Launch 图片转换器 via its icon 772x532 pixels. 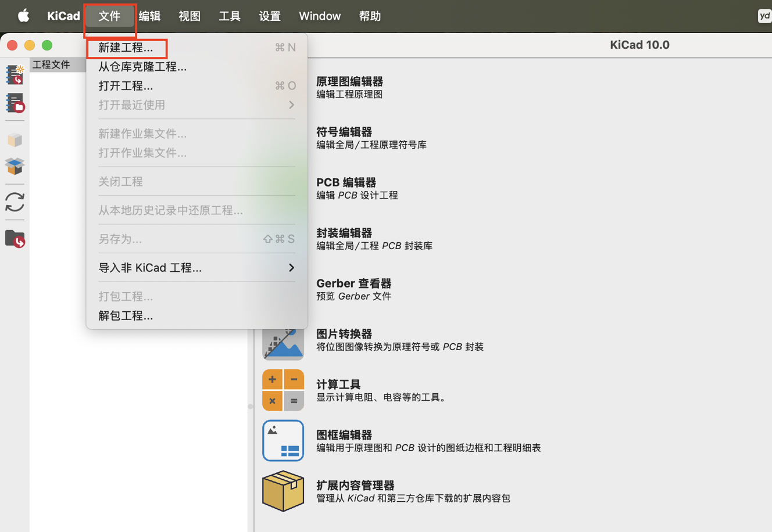click(x=283, y=343)
